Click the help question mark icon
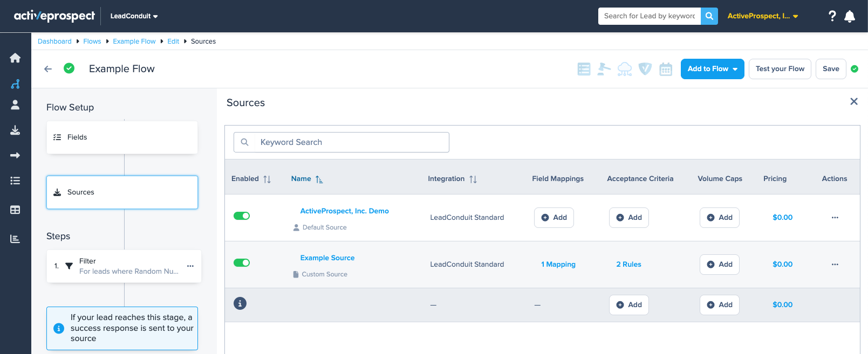Screen dimensions: 868x354 (832, 16)
